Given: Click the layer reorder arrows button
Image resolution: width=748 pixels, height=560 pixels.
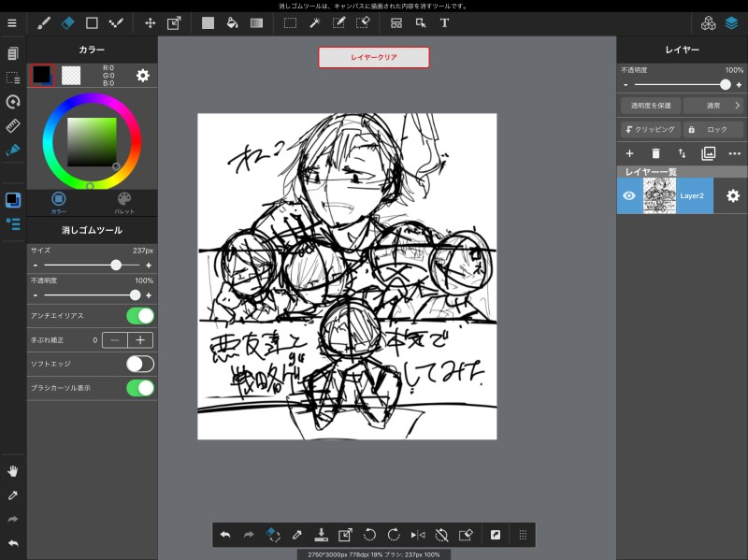Looking at the screenshot, I should [x=683, y=153].
